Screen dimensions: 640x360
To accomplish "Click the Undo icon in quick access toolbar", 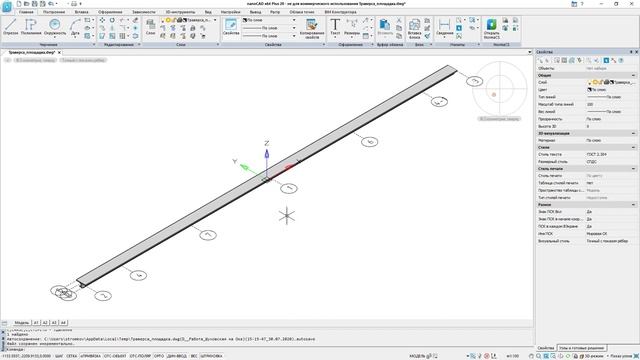I will tap(51, 4).
